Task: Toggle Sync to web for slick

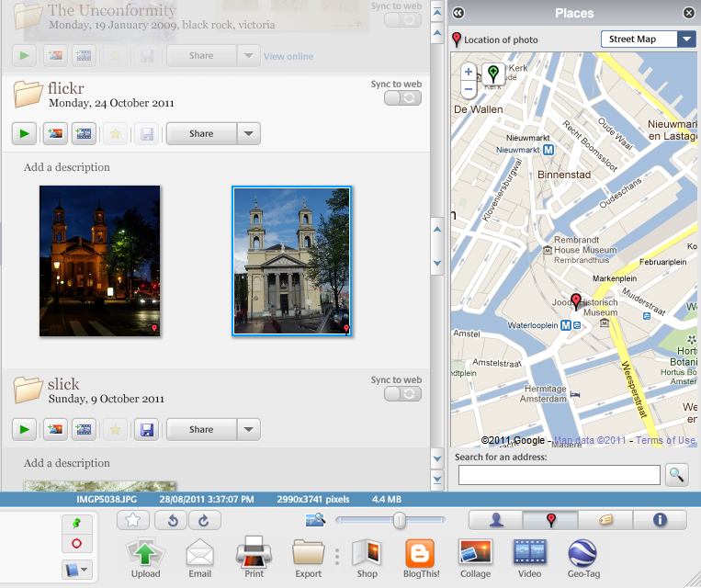Action: coord(402,394)
